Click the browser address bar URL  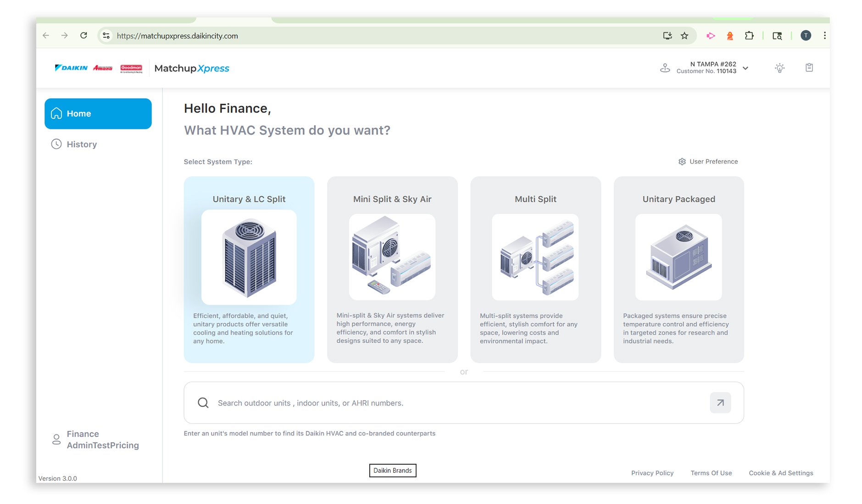tap(177, 36)
